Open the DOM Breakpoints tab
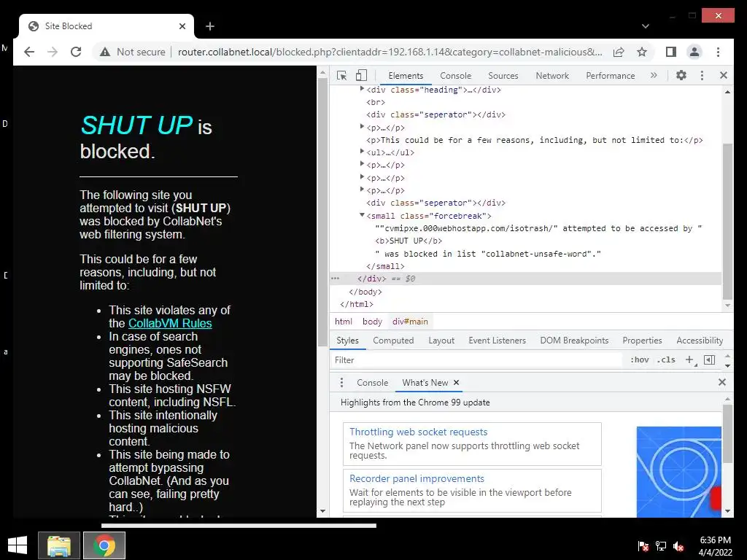The height and width of the screenshot is (560, 747). (x=574, y=341)
